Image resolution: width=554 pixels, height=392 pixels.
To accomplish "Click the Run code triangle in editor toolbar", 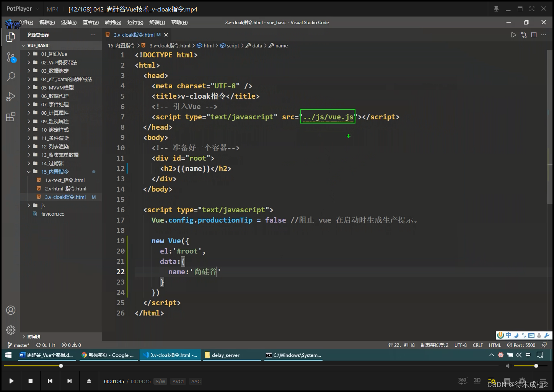I will 513,35.
